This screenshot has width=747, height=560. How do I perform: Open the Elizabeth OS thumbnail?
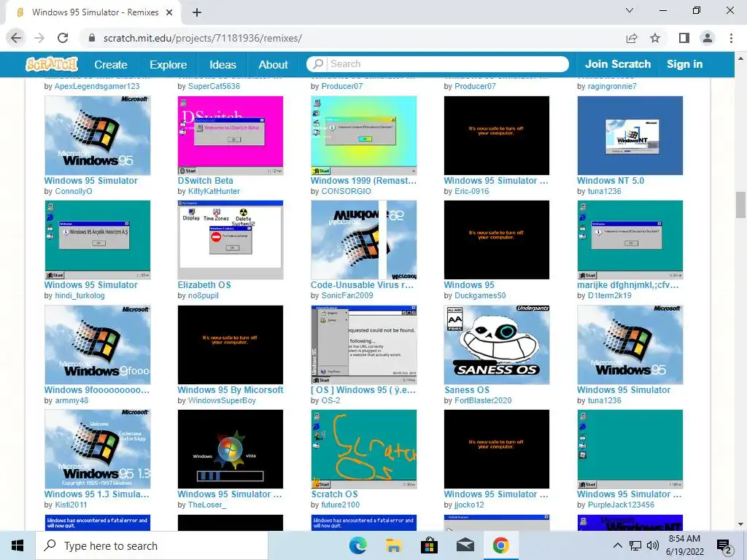coord(231,240)
